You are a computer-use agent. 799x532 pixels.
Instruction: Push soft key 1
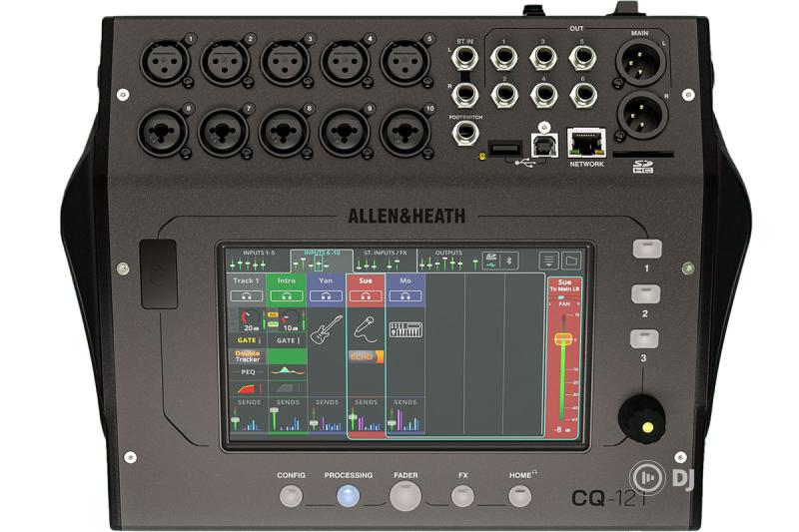647,249
